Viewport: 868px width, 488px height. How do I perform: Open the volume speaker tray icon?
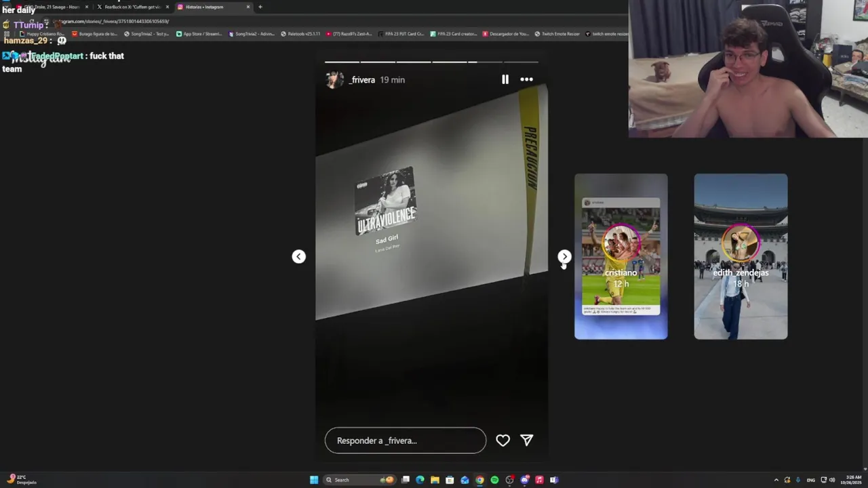(832, 480)
